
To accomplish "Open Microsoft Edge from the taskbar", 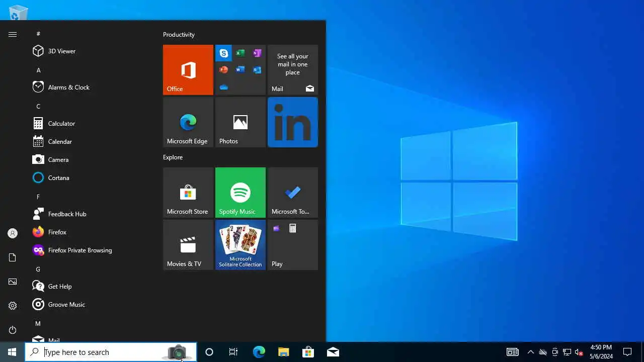I will point(259,352).
